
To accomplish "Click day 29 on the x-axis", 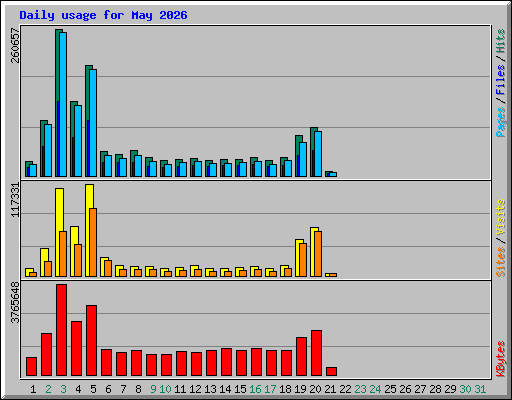I will [x=450, y=389].
